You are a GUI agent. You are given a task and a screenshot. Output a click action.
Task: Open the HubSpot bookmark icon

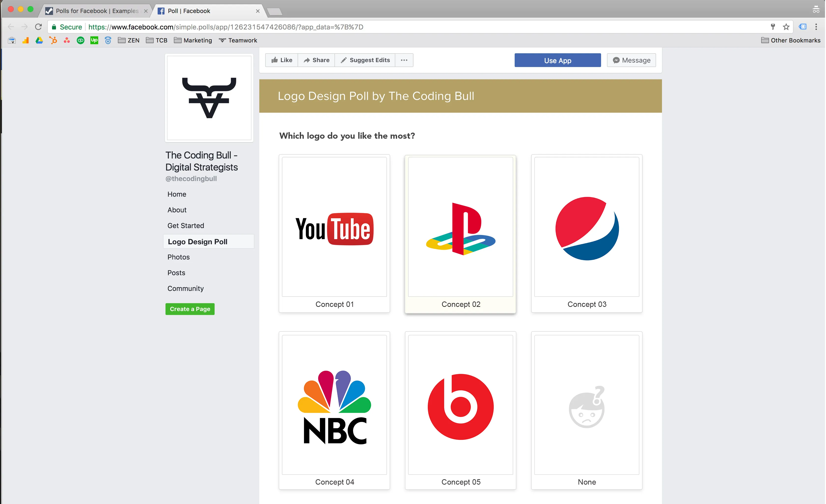53,40
